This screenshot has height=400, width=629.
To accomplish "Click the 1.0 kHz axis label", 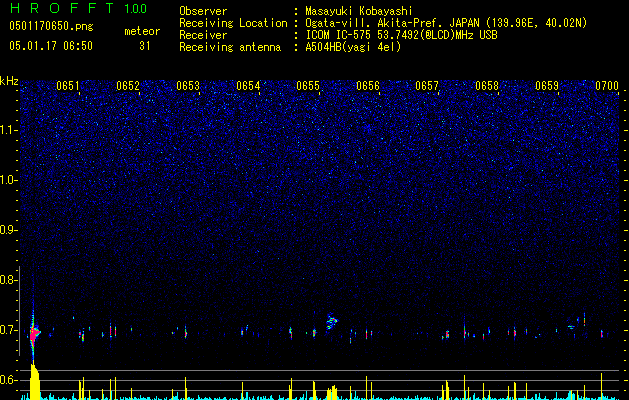I will (8, 180).
